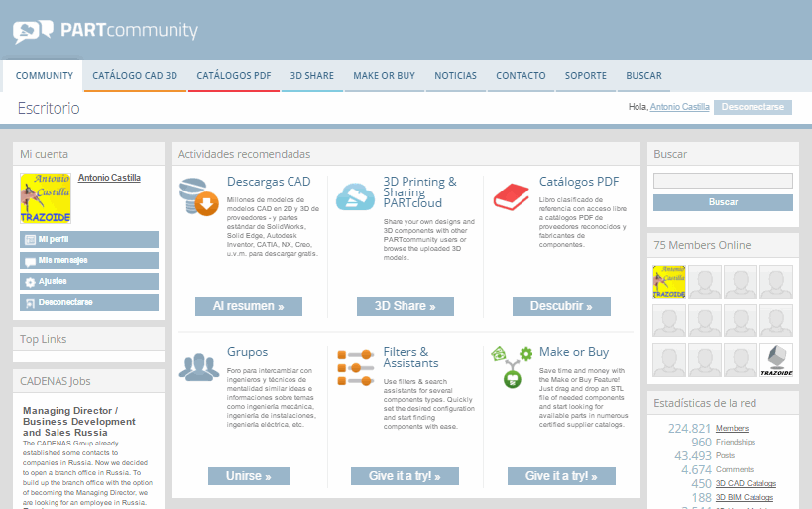The height and width of the screenshot is (509, 812).
Task: Open the 3D BIM Catalogs link
Action: (x=745, y=498)
